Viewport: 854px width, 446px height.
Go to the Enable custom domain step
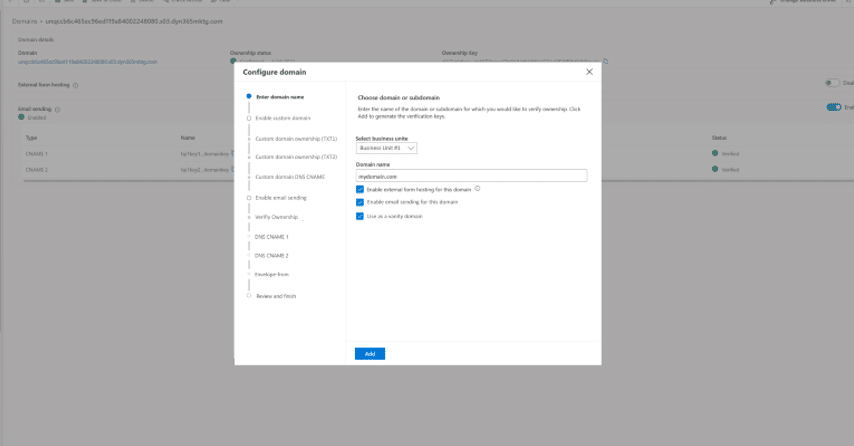point(276,118)
